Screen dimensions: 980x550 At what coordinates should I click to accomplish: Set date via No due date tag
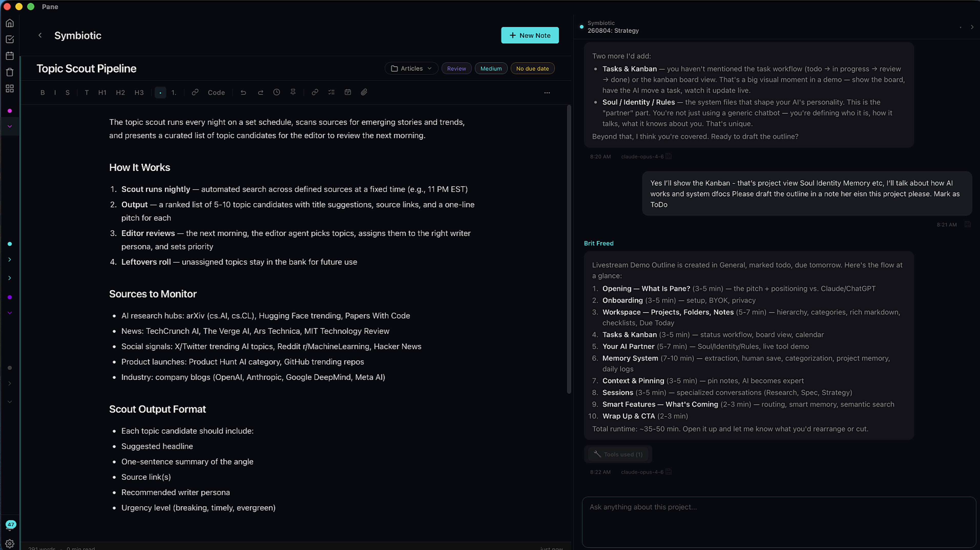tap(532, 68)
